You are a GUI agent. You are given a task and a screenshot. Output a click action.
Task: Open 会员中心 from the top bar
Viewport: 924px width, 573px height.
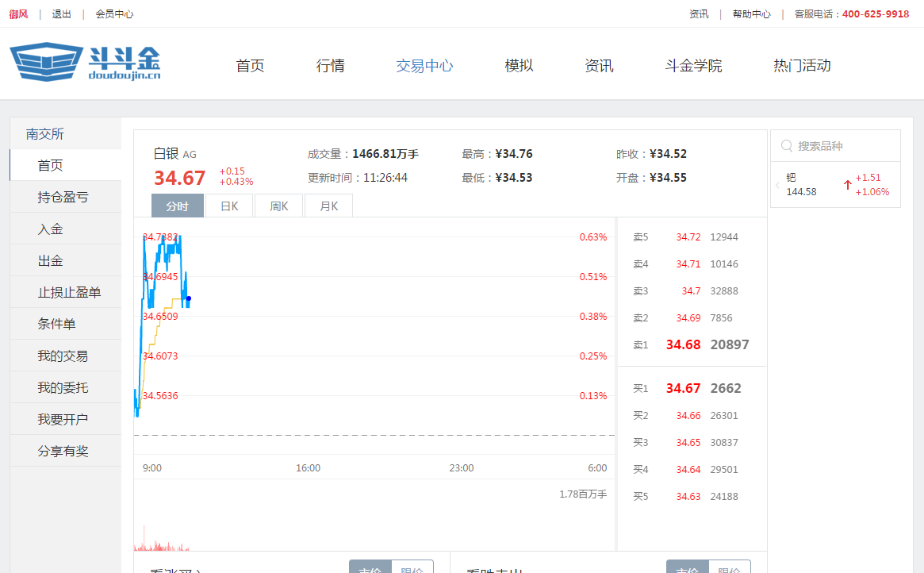pos(113,13)
